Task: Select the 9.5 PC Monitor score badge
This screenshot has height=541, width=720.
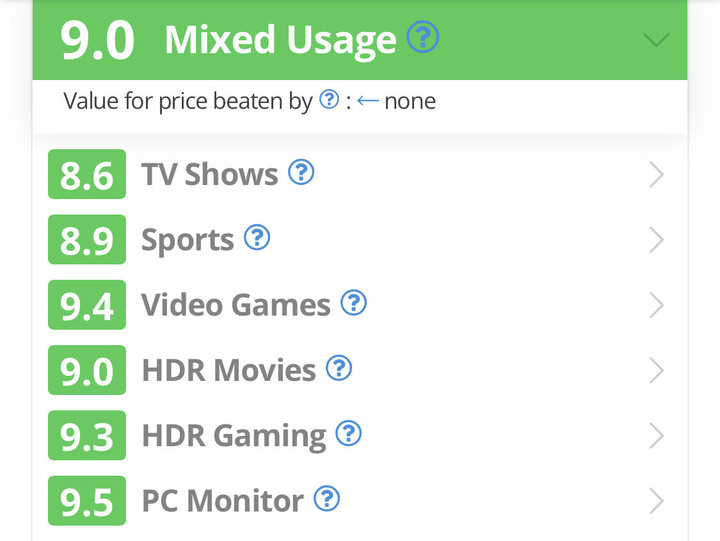Action: 87,501
